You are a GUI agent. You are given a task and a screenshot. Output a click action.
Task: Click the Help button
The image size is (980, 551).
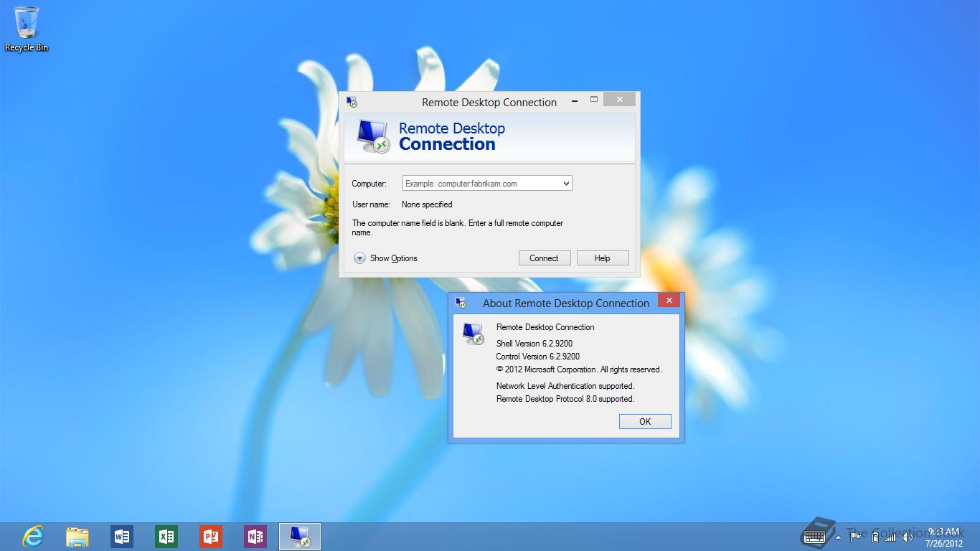click(x=603, y=258)
